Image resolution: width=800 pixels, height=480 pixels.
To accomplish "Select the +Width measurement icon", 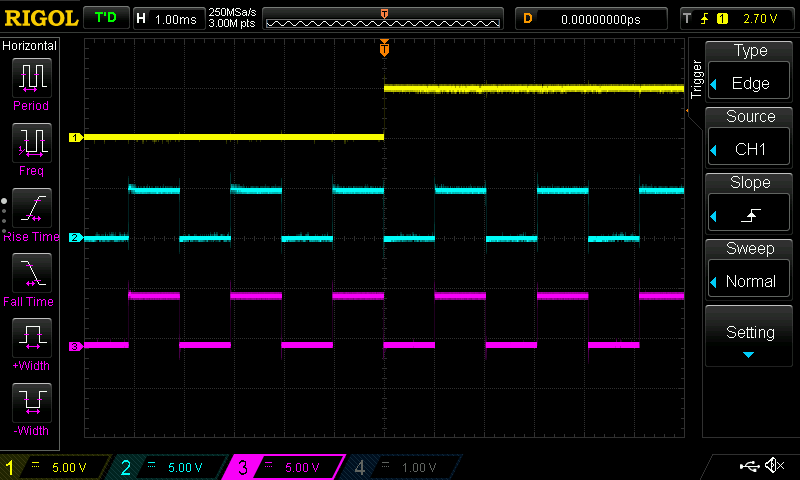I will (x=32, y=337).
